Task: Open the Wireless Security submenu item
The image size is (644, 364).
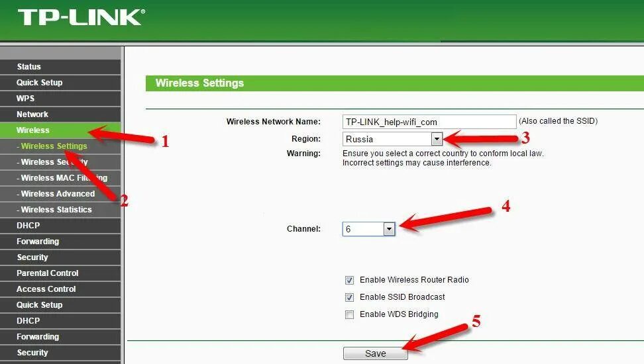Action: click(60, 162)
